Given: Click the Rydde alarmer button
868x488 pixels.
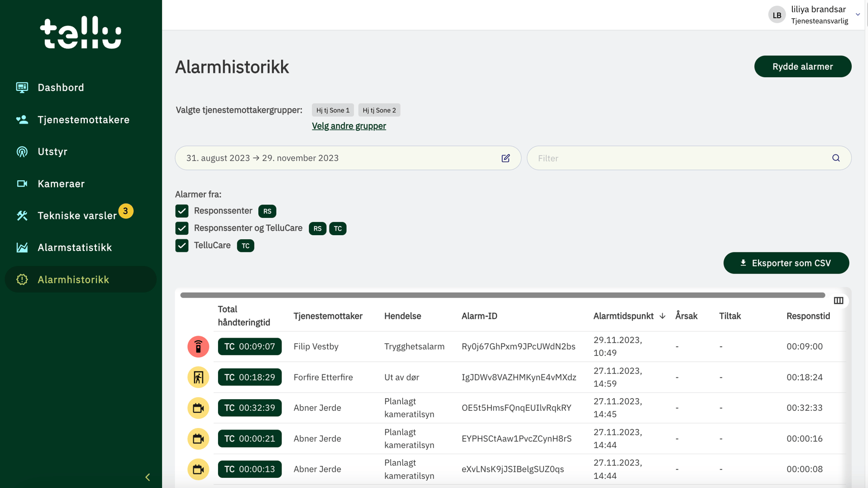Looking at the screenshot, I should [802, 66].
